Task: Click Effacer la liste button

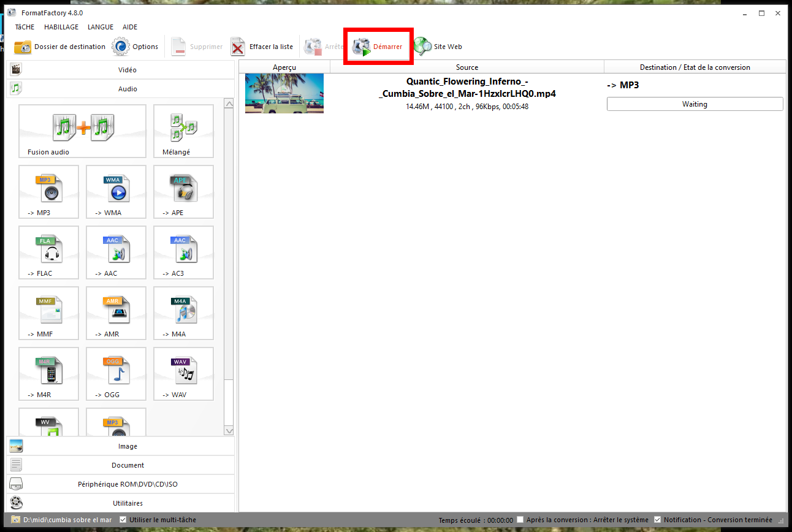Action: click(262, 47)
